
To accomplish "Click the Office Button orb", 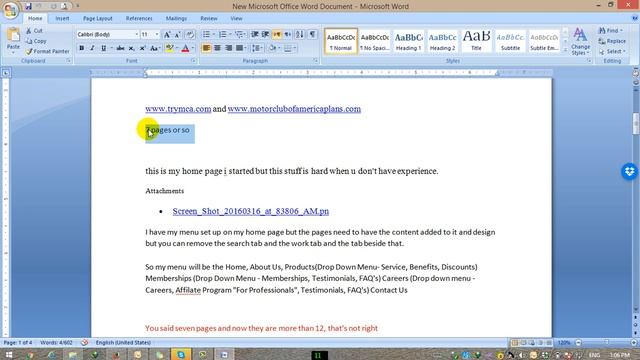I will coord(11,10).
